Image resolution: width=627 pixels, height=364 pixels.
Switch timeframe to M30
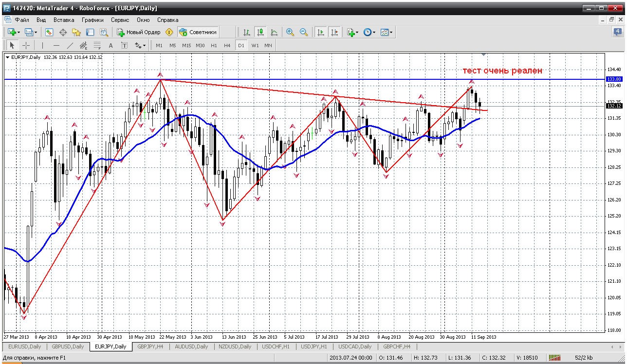[200, 45]
